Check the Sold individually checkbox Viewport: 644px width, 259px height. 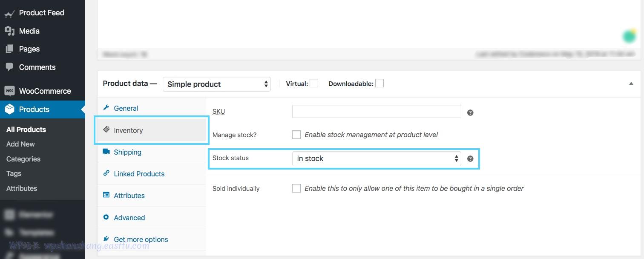pos(296,188)
